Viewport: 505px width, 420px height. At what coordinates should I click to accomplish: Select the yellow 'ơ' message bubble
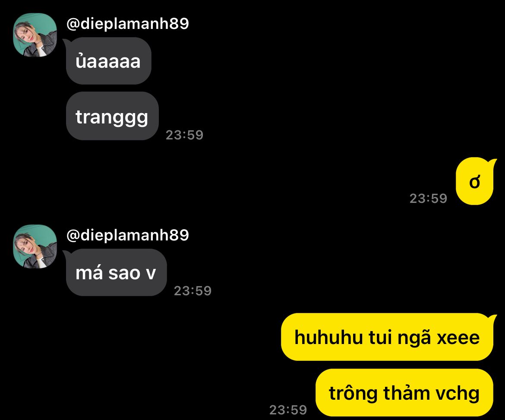point(475,181)
